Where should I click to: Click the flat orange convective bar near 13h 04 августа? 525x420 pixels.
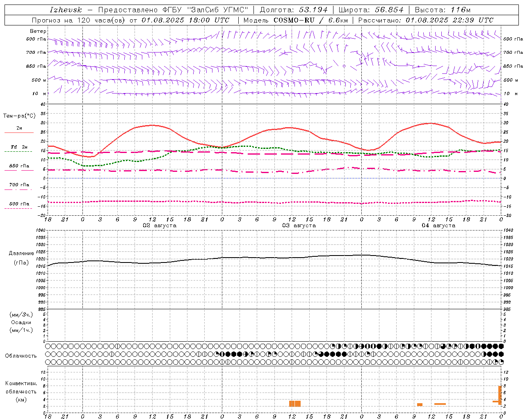(x=440, y=404)
